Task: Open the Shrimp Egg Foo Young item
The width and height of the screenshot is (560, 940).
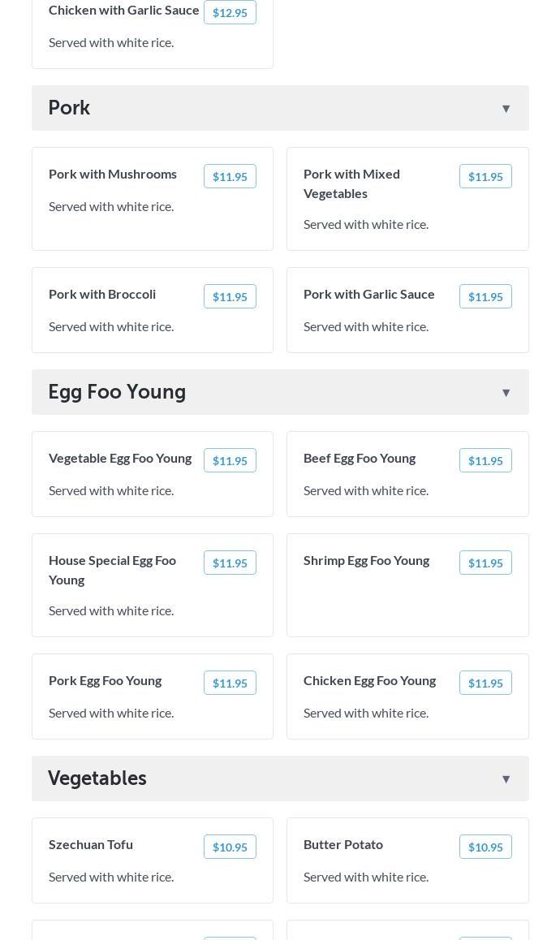Action: click(366, 560)
